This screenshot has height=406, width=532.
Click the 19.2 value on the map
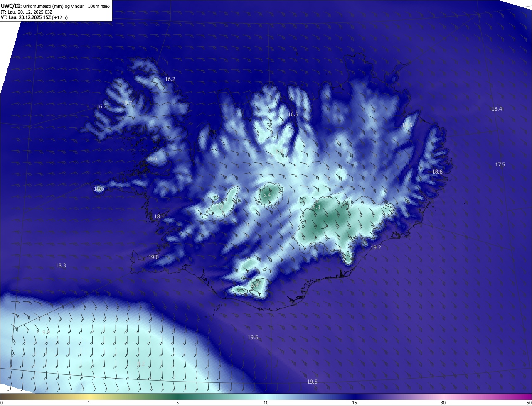coord(376,247)
